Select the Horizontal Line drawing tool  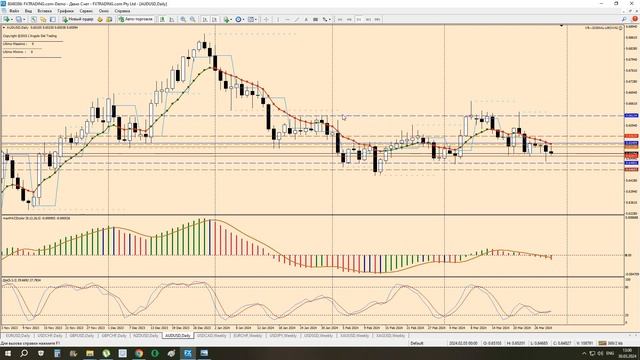click(x=287, y=19)
